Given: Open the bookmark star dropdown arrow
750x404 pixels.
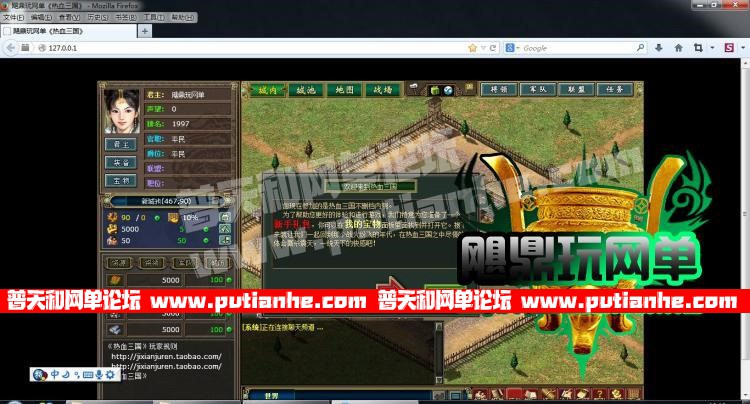Looking at the screenshot, I should point(483,48).
